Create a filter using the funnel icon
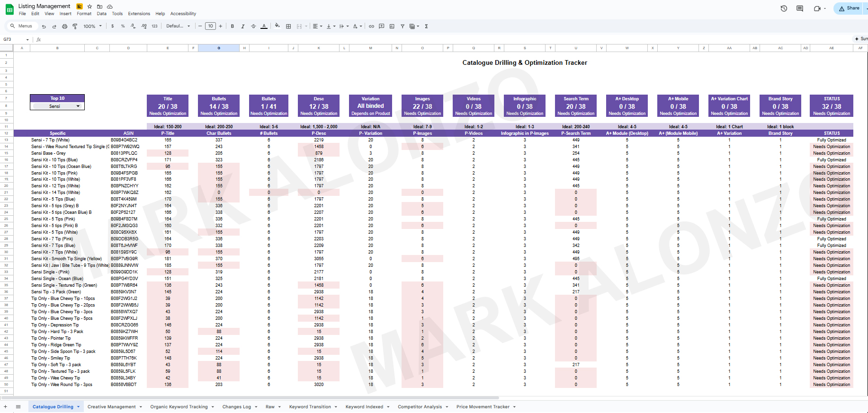This screenshot has height=413, width=868. pos(403,26)
